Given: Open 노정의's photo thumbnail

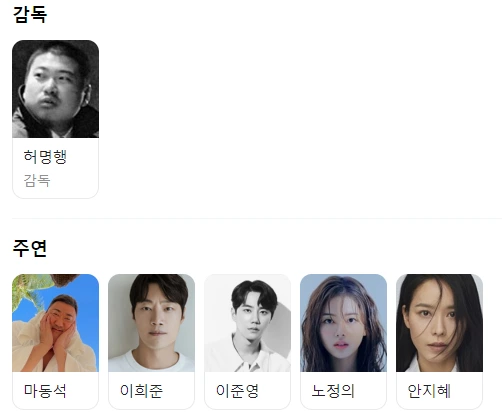Looking at the screenshot, I should click(343, 323).
